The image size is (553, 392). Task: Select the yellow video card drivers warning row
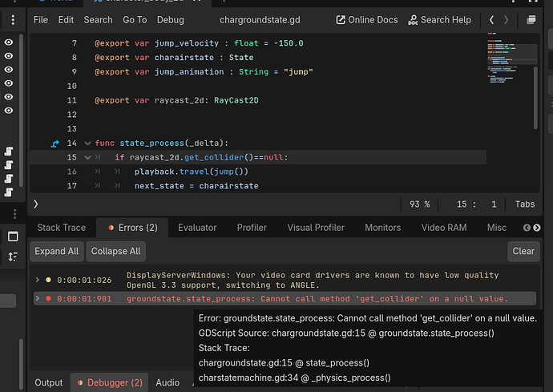tap(285, 280)
